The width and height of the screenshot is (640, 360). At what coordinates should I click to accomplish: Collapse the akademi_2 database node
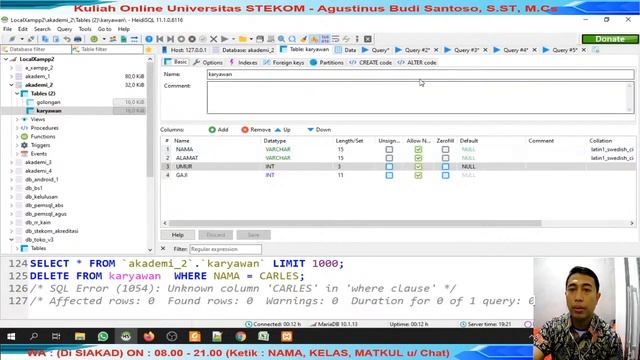coord(11,85)
